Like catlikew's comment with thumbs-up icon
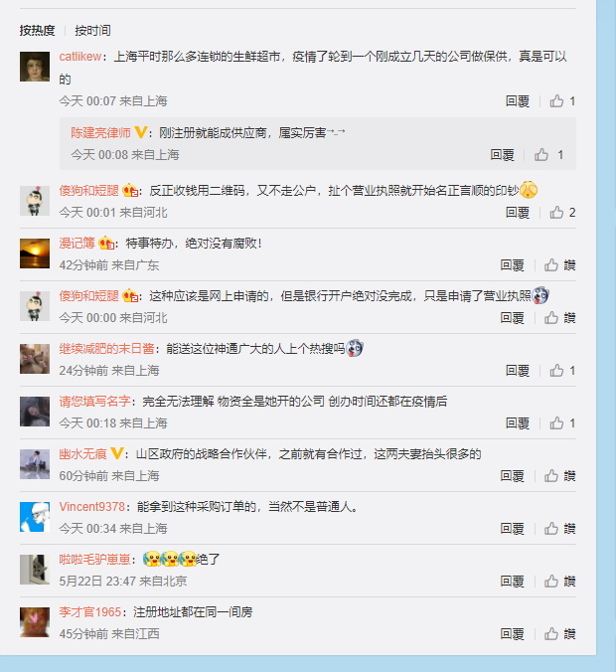 (x=556, y=101)
